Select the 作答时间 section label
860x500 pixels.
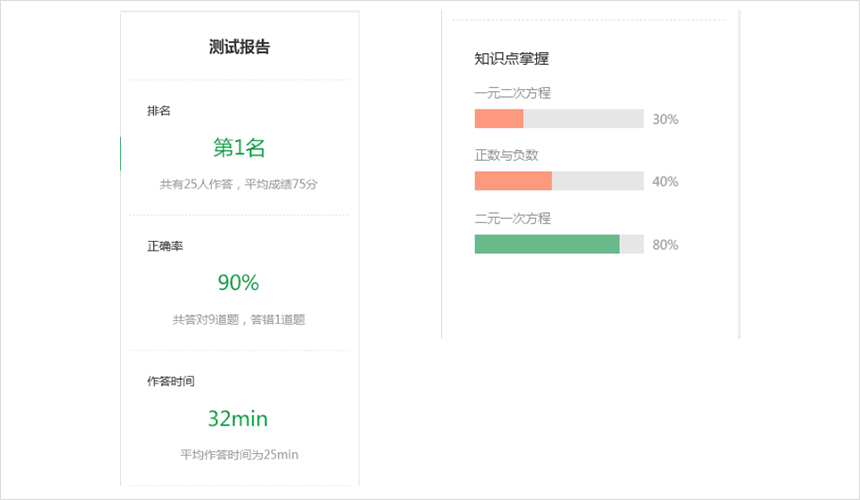click(171, 381)
